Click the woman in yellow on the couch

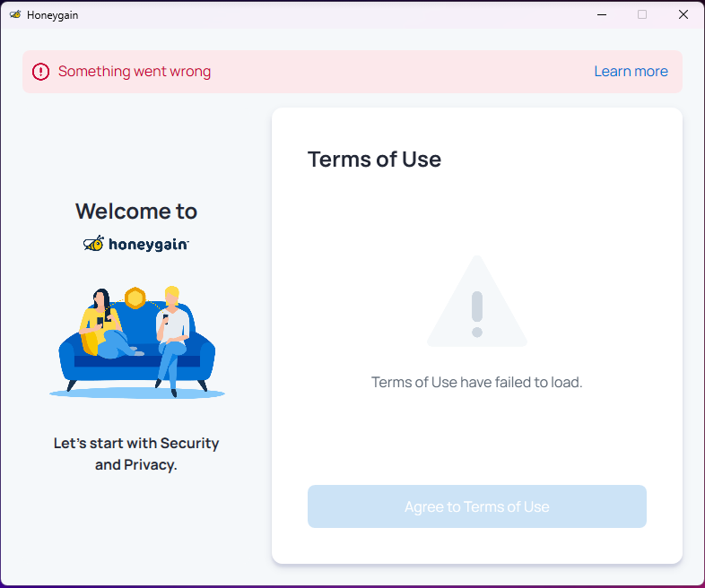pos(105,324)
